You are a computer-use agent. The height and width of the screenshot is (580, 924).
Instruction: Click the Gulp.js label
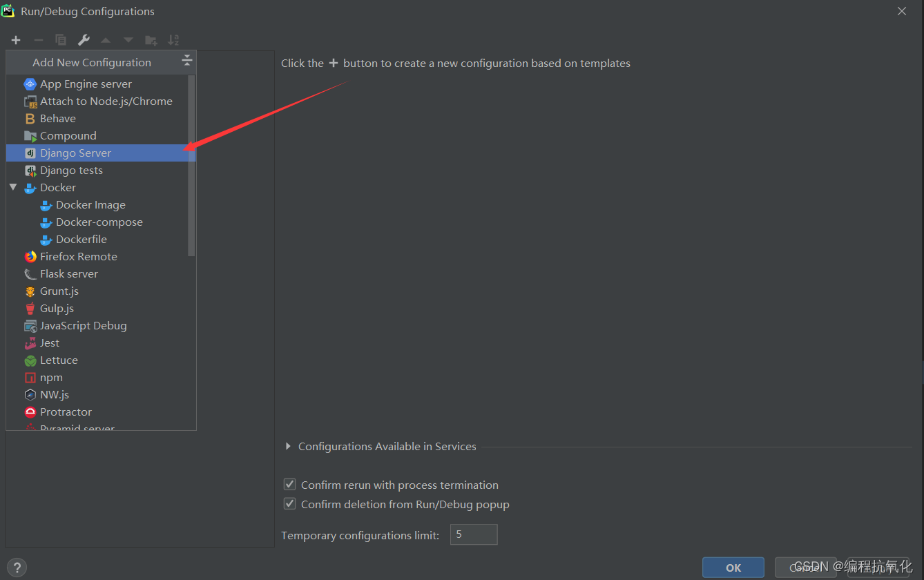pos(57,309)
